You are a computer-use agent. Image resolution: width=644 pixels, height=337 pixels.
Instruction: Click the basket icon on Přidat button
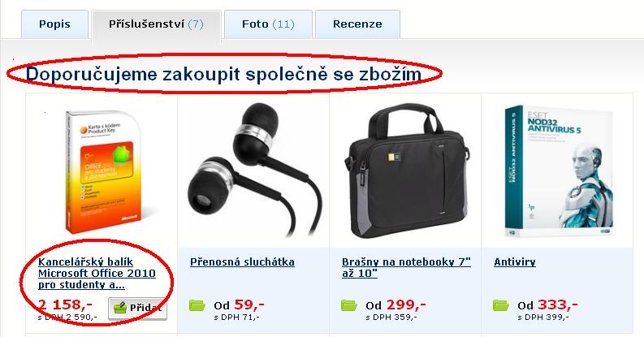coord(119,308)
